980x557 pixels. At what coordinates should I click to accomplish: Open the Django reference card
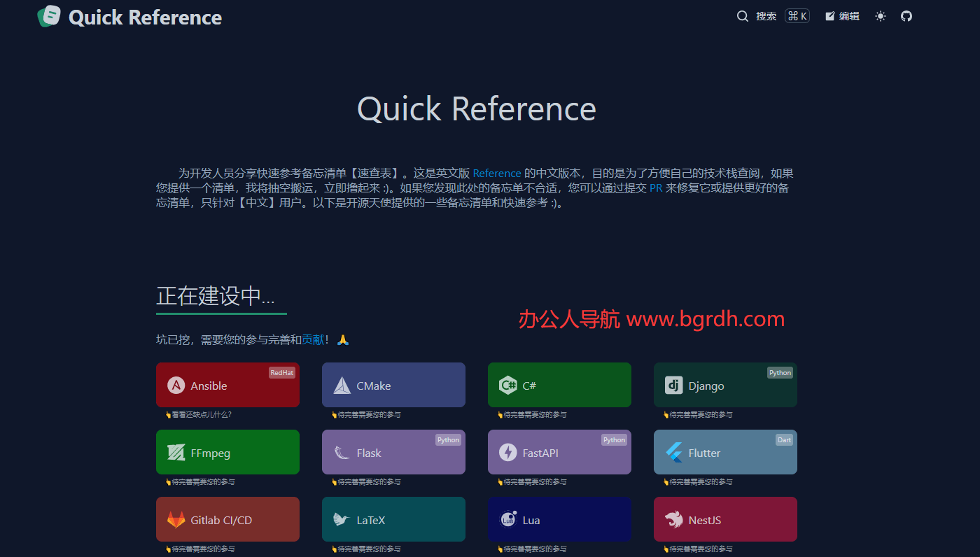tap(725, 385)
